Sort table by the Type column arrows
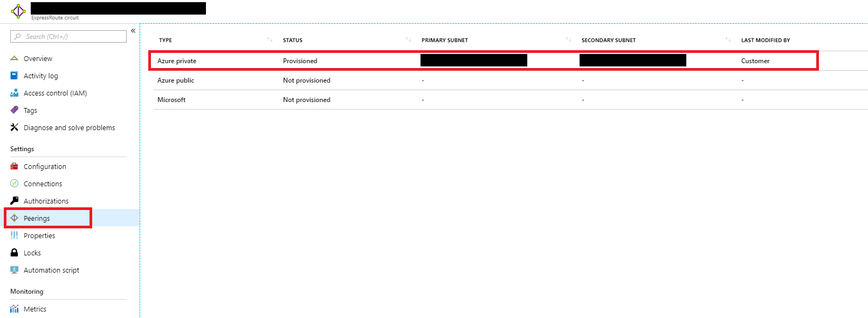The height and width of the screenshot is (318, 868). click(x=270, y=40)
